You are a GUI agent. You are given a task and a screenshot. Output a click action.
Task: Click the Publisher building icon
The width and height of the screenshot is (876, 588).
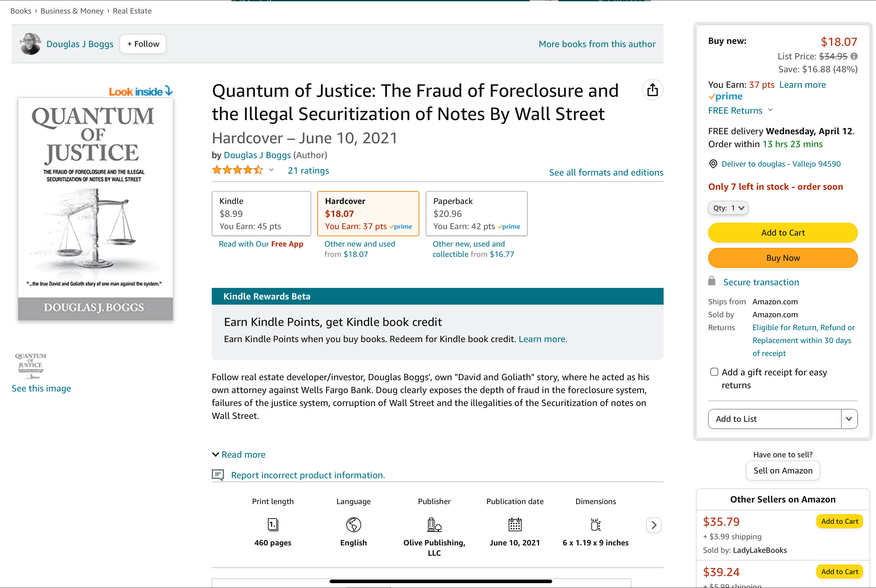click(x=434, y=525)
